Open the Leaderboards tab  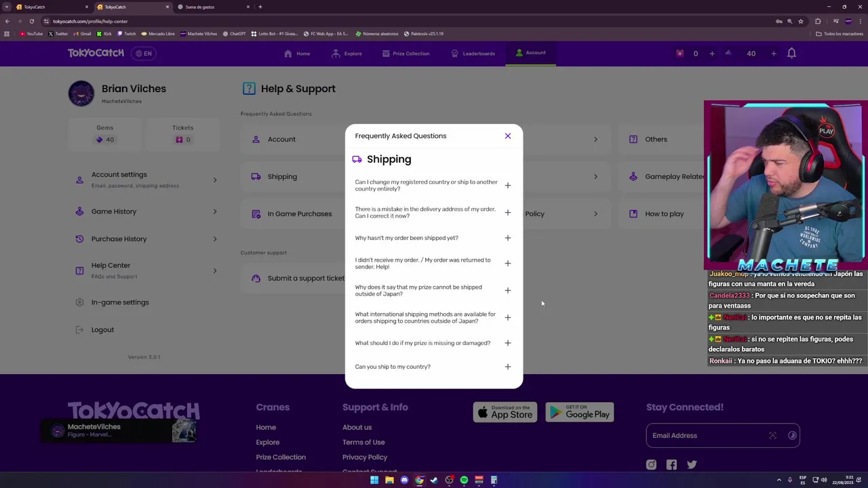pyautogui.click(x=473, y=54)
